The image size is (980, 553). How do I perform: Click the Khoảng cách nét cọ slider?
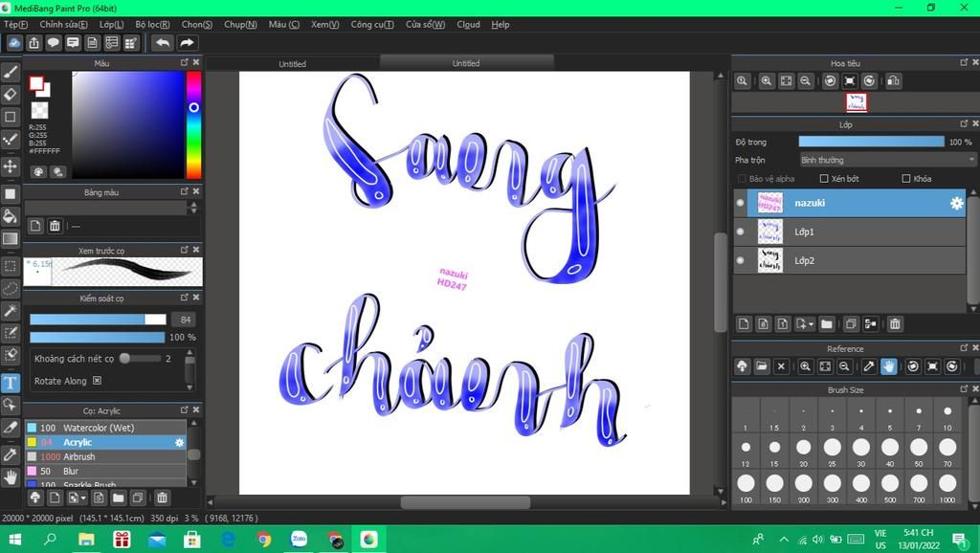pyautogui.click(x=140, y=358)
